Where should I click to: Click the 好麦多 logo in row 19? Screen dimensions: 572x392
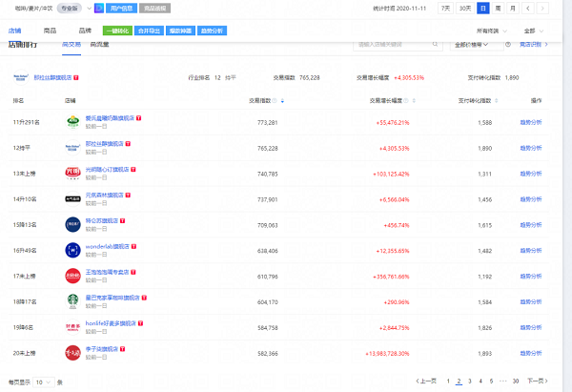click(x=73, y=327)
